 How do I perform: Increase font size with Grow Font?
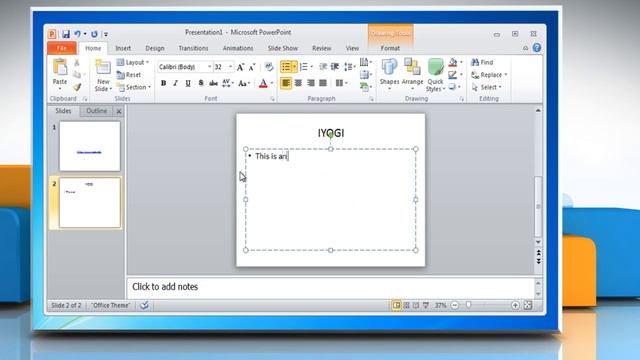240,67
